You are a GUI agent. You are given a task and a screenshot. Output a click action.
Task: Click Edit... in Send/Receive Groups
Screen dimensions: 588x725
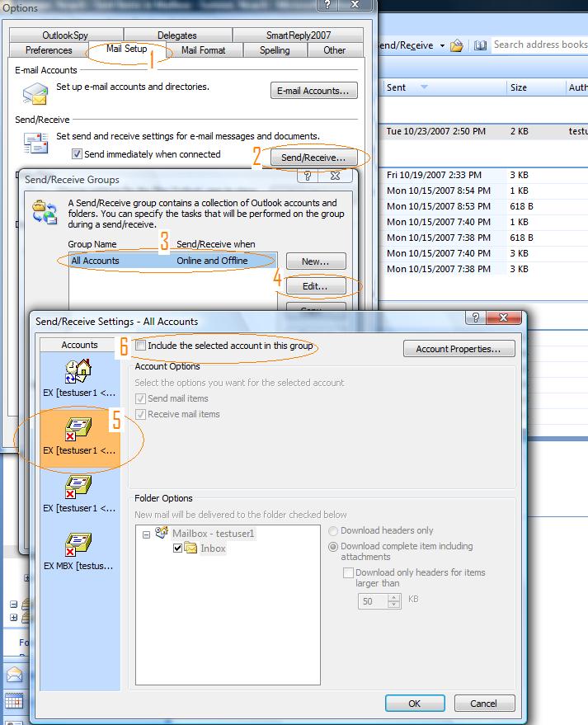[316, 286]
